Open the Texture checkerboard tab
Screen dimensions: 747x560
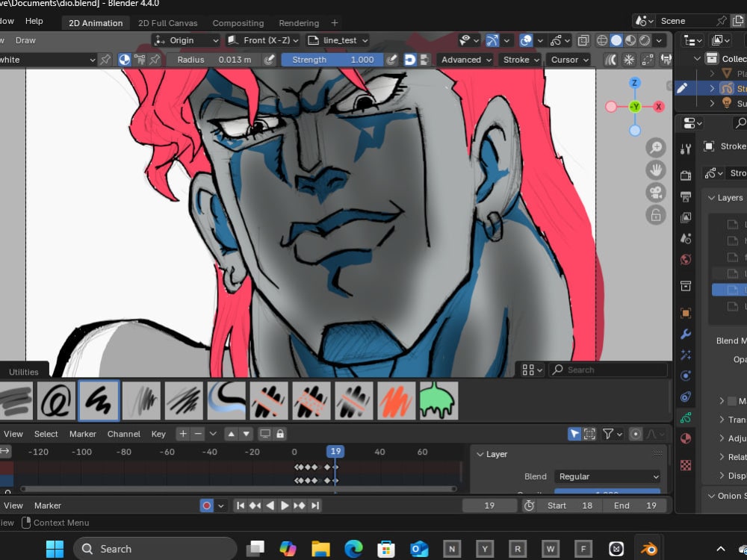[x=686, y=465]
